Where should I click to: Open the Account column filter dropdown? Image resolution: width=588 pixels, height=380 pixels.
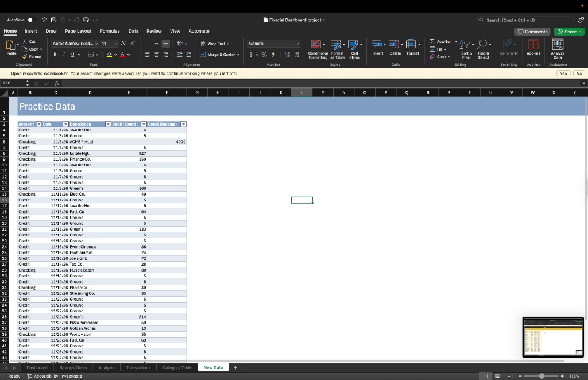(x=39, y=124)
